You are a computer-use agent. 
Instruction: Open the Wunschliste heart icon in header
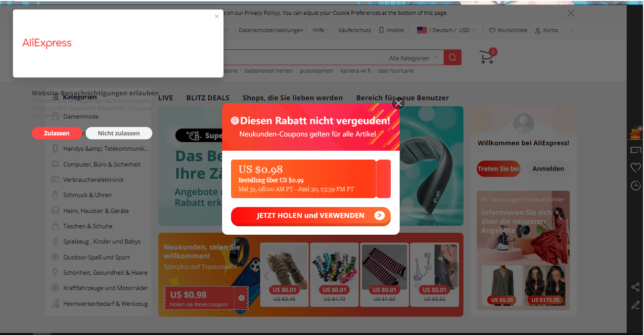492,31
